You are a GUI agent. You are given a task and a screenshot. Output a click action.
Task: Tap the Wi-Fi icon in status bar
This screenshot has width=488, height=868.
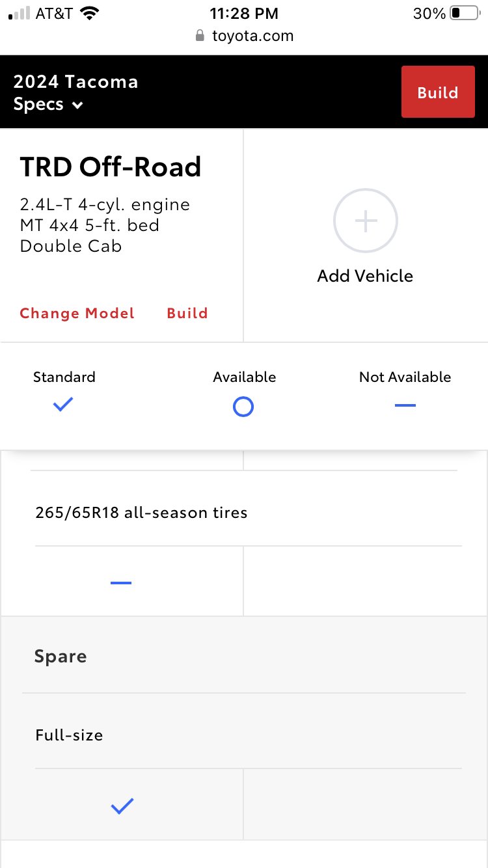[89, 14]
